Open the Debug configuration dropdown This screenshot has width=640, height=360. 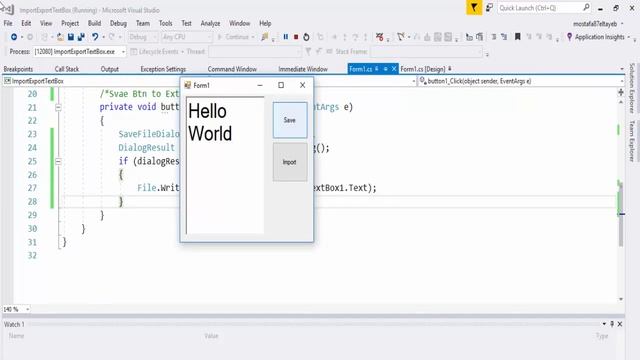[142, 37]
